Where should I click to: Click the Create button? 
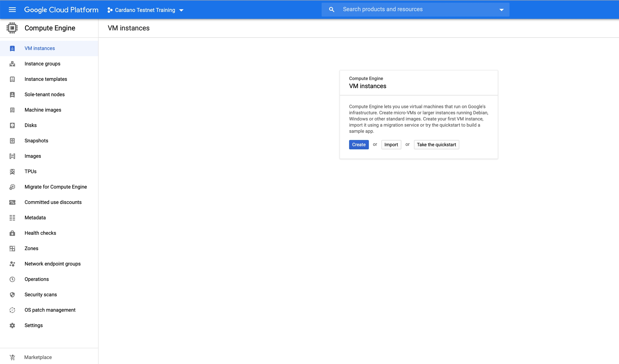coord(359,145)
